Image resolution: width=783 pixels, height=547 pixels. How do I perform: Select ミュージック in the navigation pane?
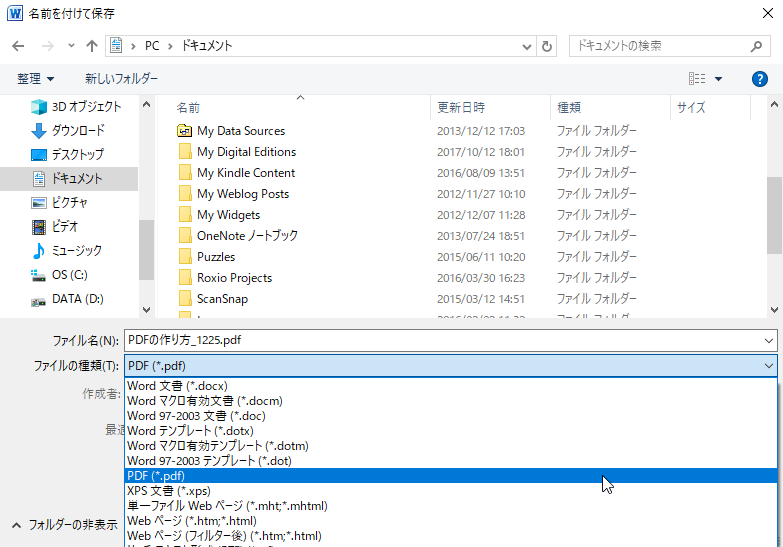click(76, 251)
